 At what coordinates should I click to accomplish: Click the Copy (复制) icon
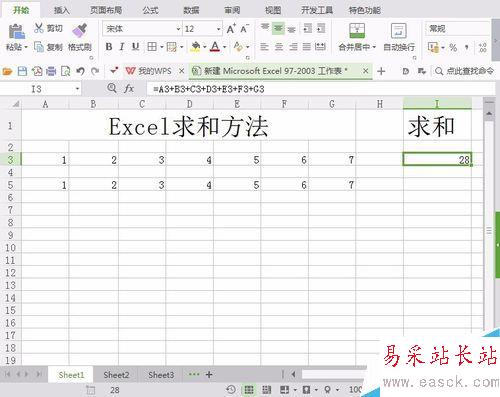click(39, 47)
